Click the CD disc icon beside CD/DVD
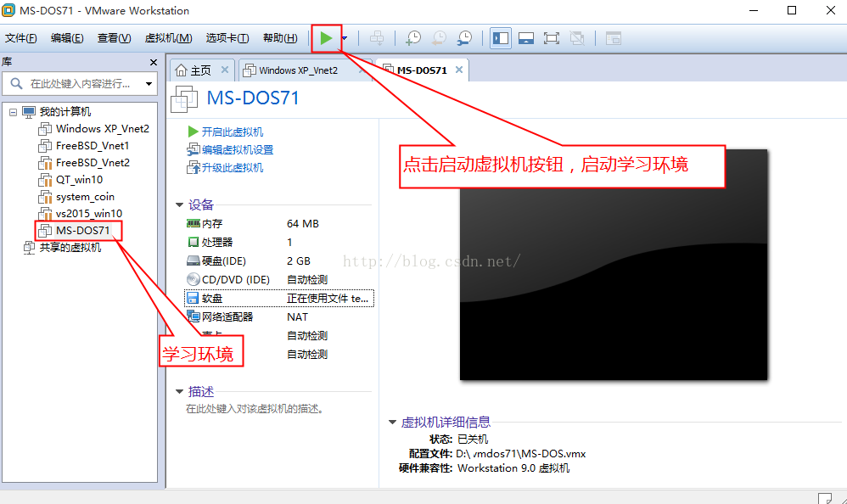This screenshot has width=847, height=504. point(193,279)
